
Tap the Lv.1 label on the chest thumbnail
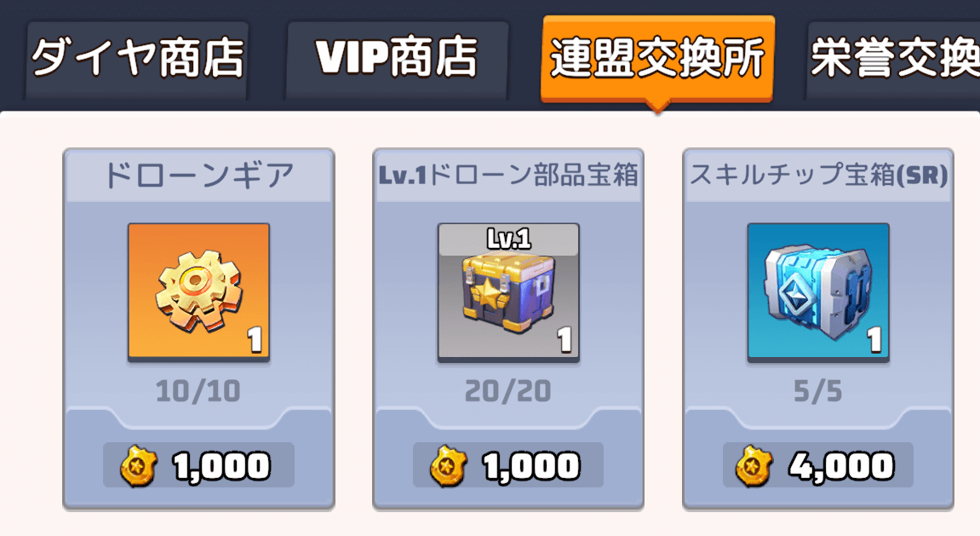point(509,239)
